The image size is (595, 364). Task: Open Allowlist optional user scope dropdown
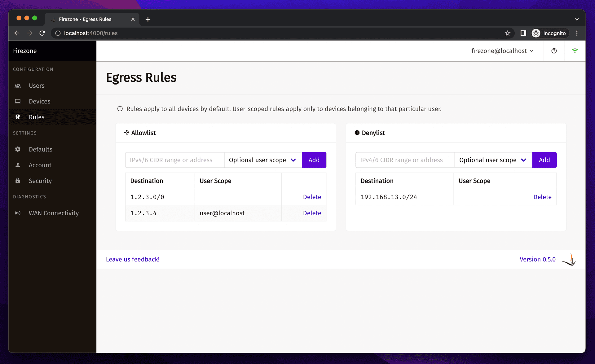coord(262,160)
